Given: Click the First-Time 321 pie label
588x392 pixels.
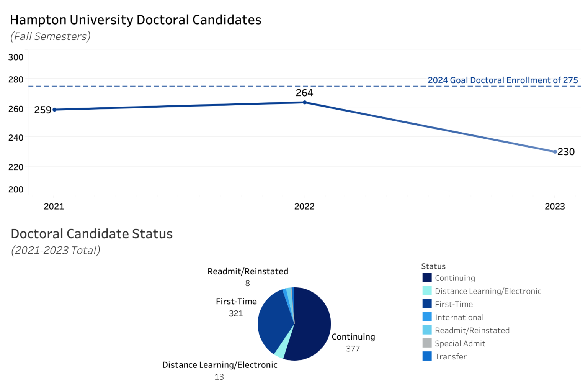Looking at the screenshot, I should 236,307.
